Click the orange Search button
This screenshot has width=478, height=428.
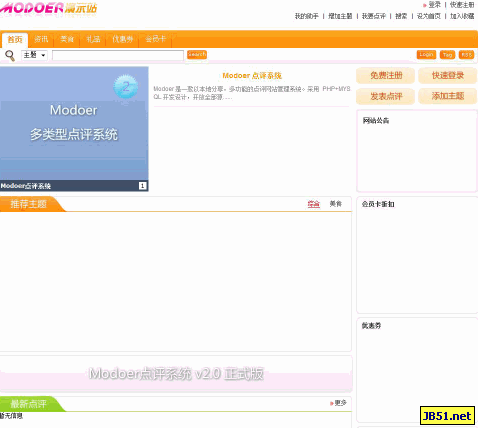tap(197, 54)
